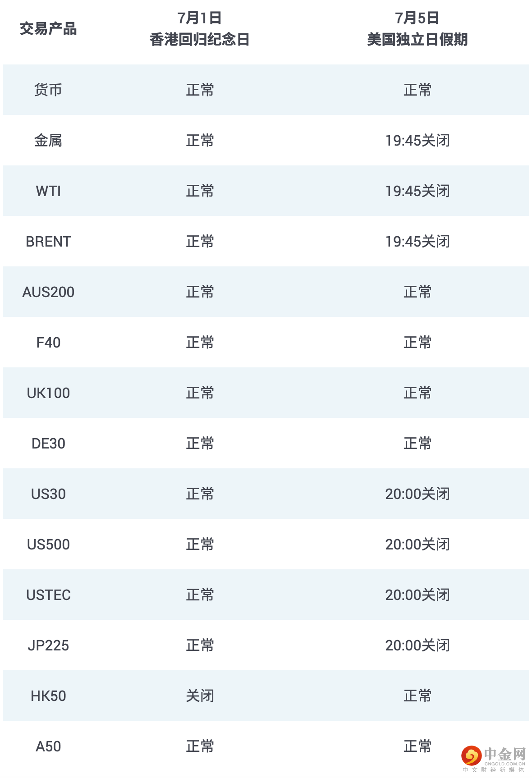
Task: Select the US30 product label
Action: point(48,494)
